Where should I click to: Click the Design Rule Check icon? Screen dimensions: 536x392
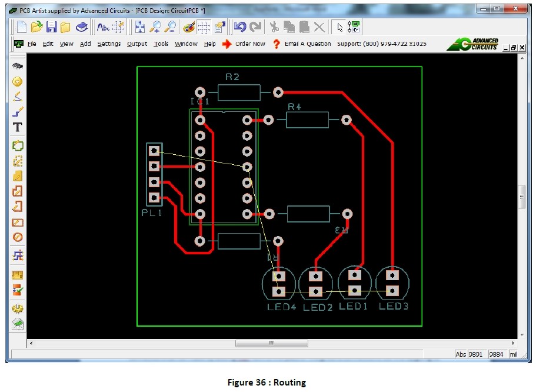(x=18, y=290)
